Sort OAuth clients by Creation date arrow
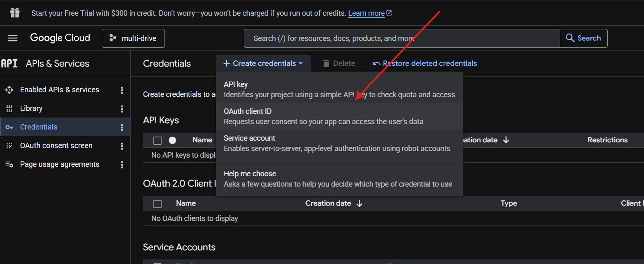This screenshot has width=644, height=264. (x=359, y=203)
